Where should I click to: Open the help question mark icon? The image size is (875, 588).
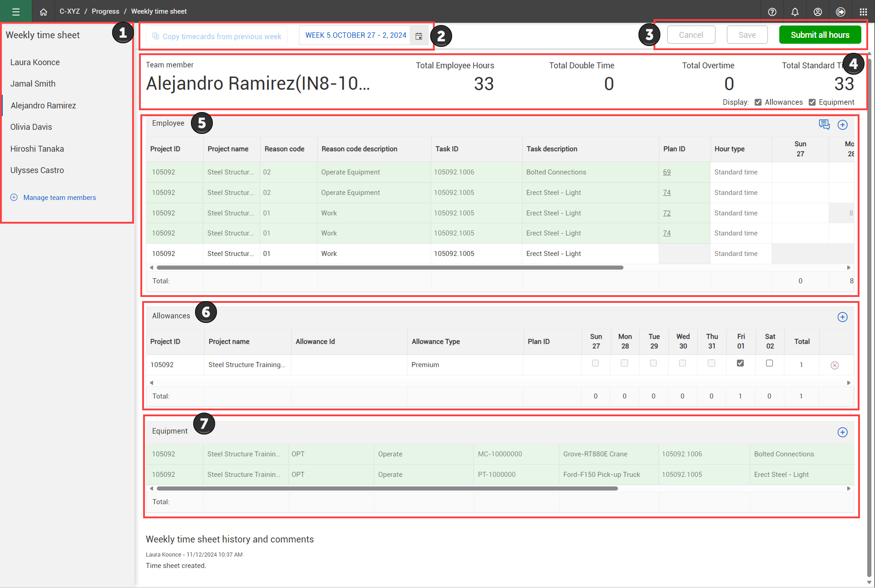point(772,12)
